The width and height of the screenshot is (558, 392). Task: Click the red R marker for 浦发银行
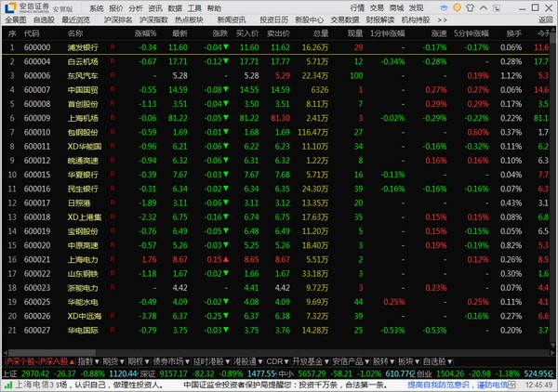(x=113, y=46)
